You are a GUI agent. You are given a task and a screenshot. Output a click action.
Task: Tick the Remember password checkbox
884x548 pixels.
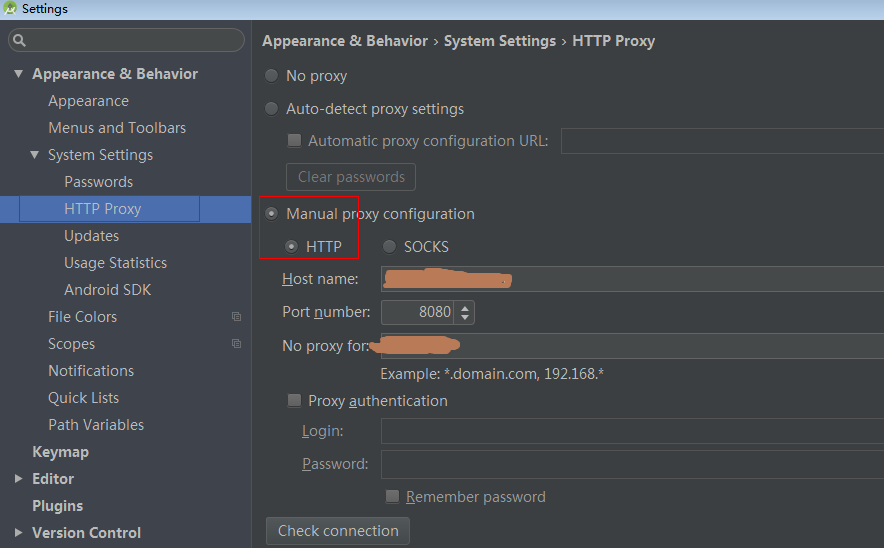392,496
